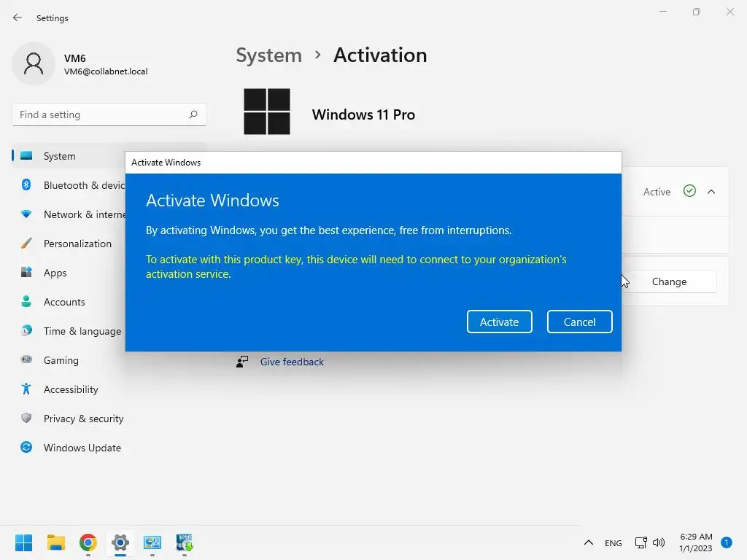Click the Privacy shield icon

pyautogui.click(x=26, y=418)
